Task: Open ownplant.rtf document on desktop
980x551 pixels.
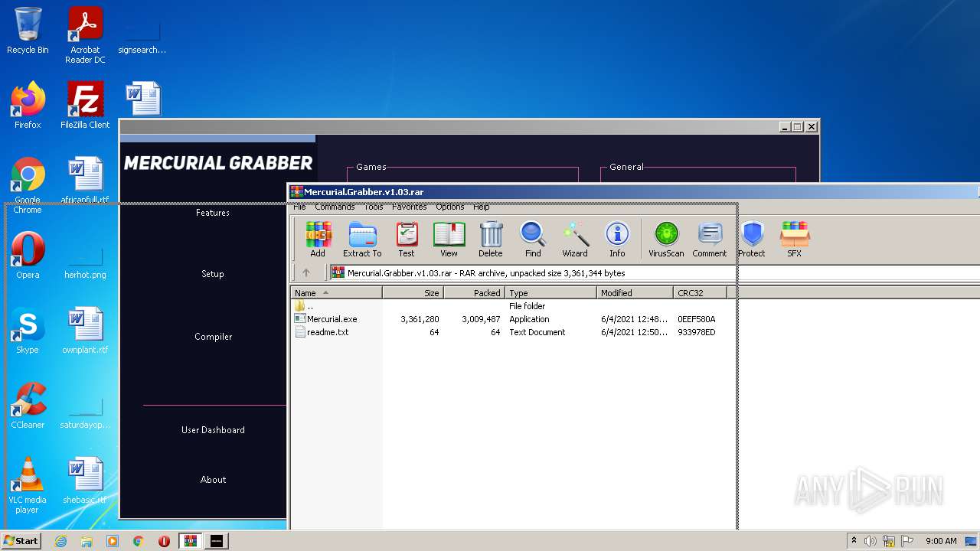Action: point(85,331)
